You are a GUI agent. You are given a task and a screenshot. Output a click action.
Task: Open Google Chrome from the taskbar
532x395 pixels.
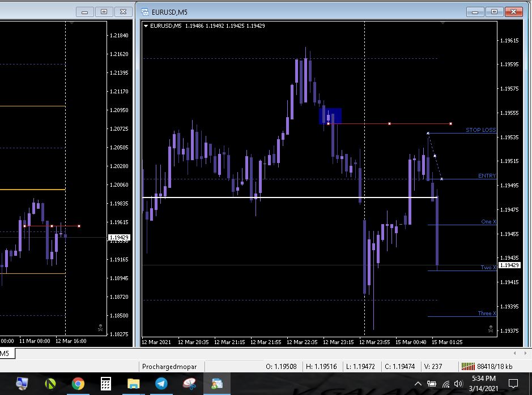point(78,384)
